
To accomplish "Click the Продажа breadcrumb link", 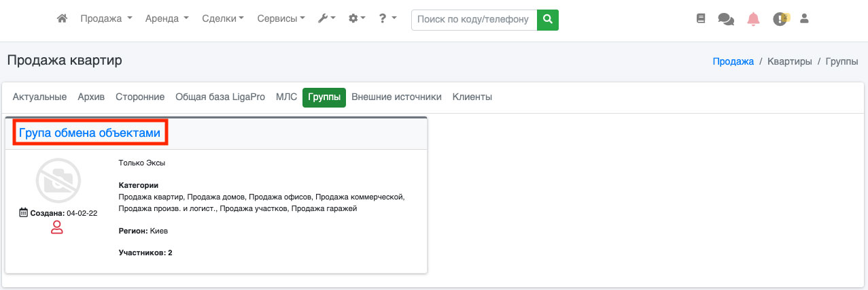I will (x=733, y=61).
